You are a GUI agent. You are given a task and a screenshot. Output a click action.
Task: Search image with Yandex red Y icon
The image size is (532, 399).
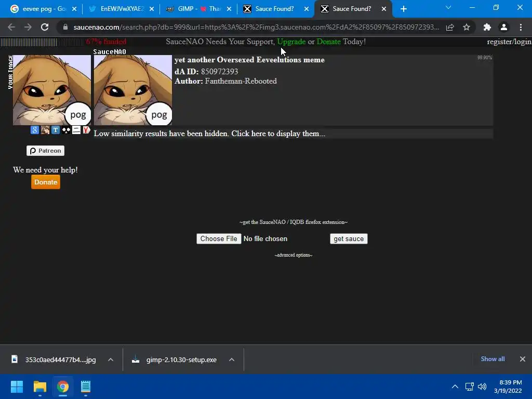[x=87, y=130]
